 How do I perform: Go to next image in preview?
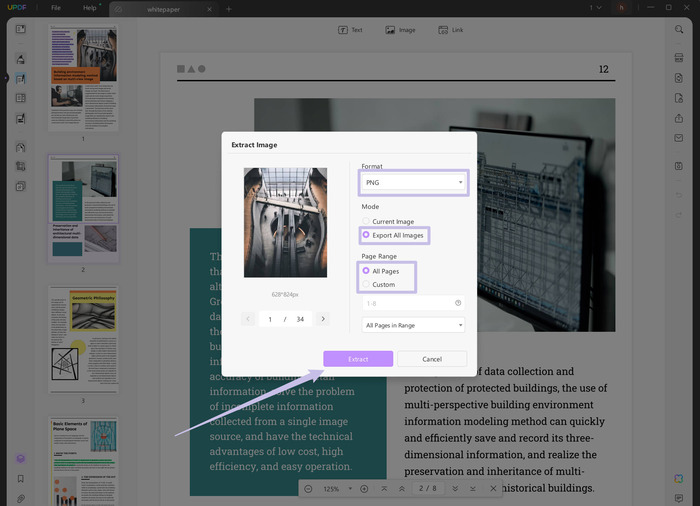pyautogui.click(x=322, y=319)
